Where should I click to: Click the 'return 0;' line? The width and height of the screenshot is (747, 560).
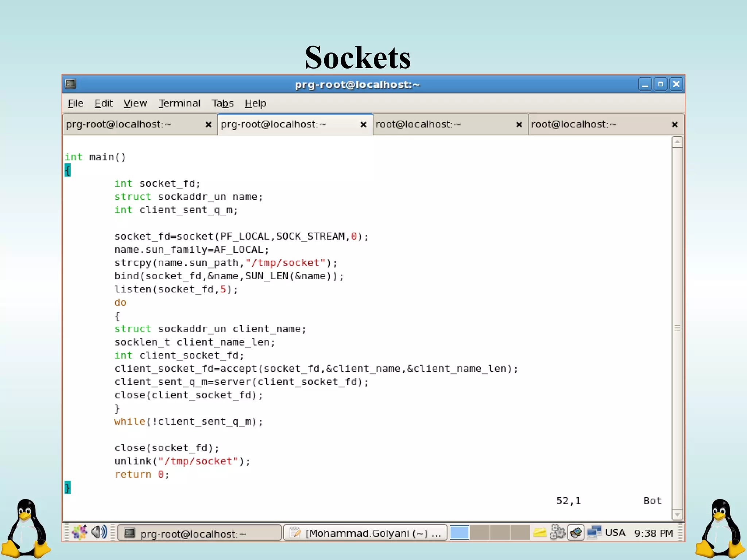142,475
